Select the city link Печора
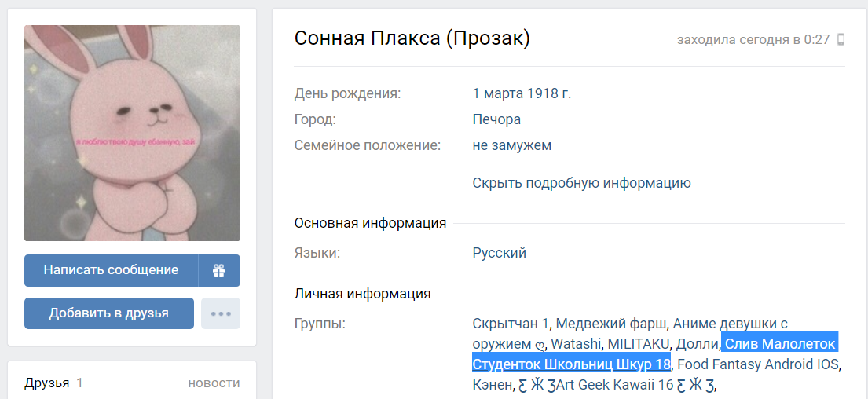The image size is (868, 399). (496, 119)
